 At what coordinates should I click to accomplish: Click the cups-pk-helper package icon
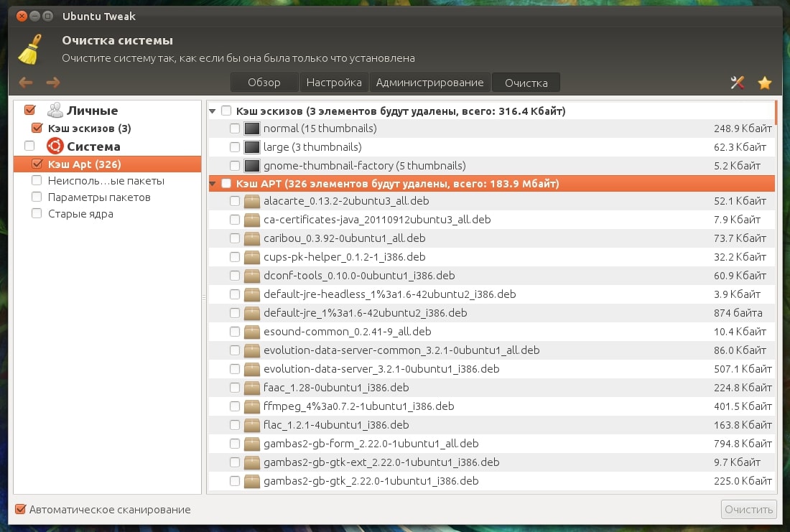pos(252,257)
